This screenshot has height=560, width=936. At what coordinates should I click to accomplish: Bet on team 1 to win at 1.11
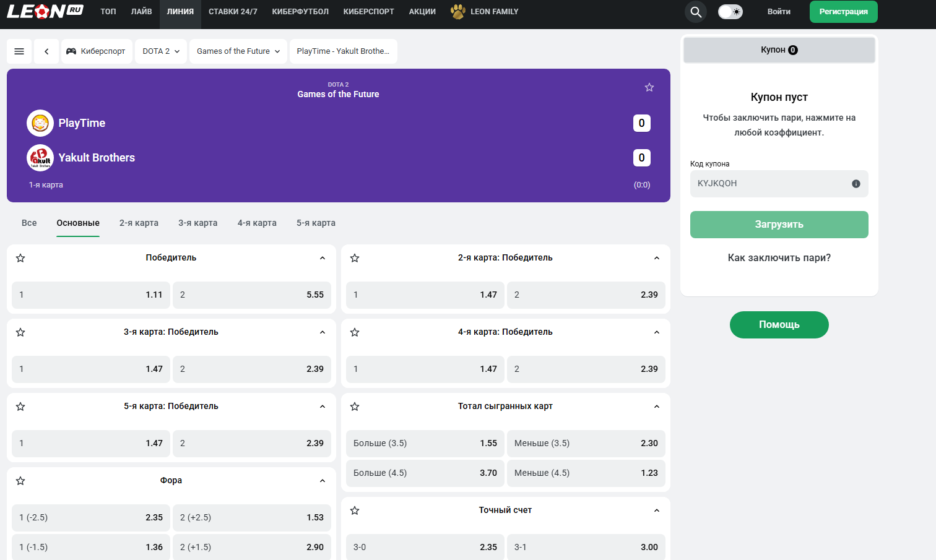click(91, 295)
